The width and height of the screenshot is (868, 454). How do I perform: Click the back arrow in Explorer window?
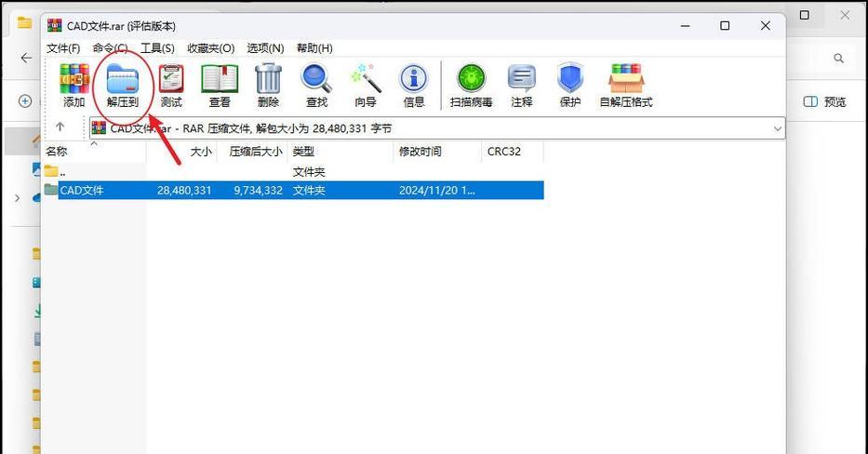pos(26,58)
